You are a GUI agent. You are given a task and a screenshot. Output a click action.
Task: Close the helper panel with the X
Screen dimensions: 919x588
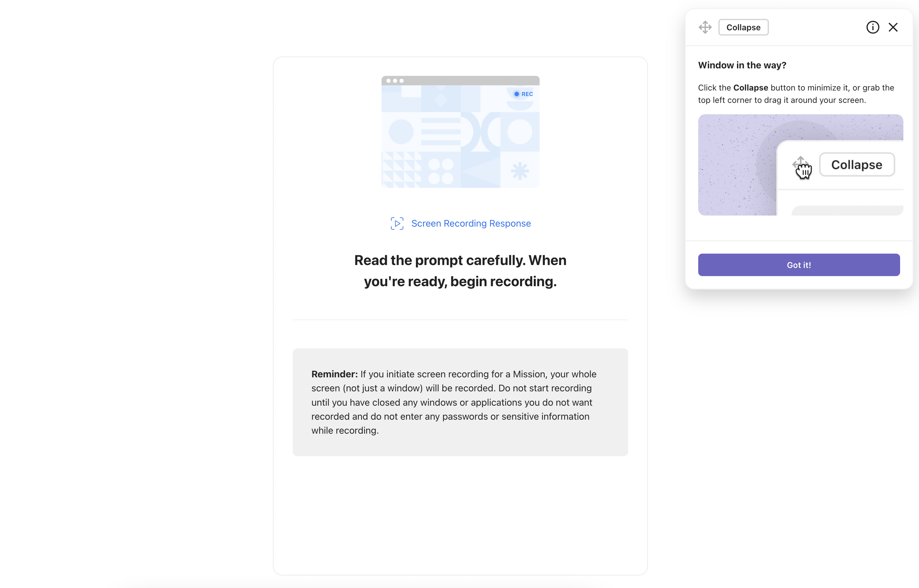click(893, 27)
